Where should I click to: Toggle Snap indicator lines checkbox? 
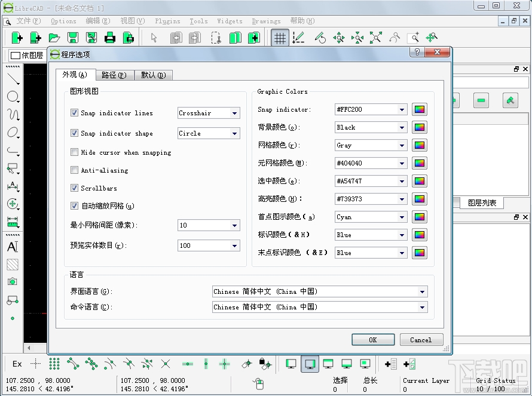74,113
